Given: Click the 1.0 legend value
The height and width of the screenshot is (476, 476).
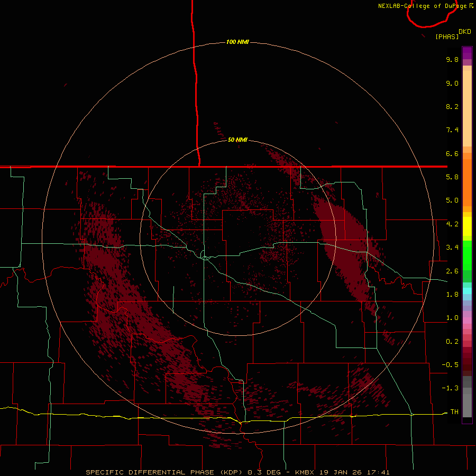Looking at the screenshot, I should point(452,318).
